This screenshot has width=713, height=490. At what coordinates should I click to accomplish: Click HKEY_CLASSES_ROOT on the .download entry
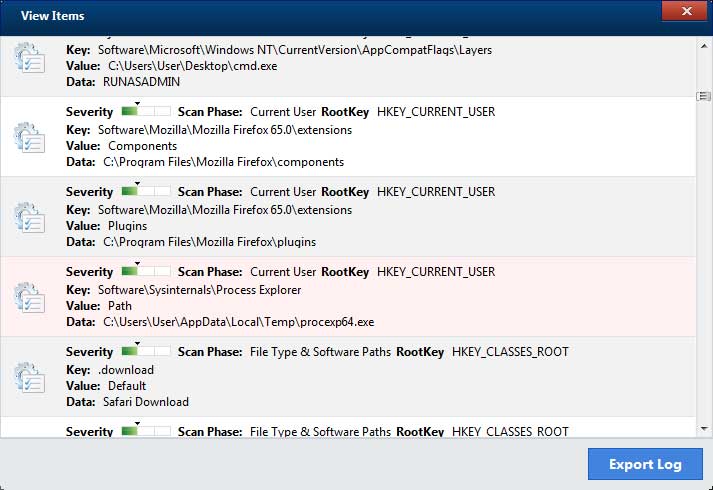[x=510, y=351]
